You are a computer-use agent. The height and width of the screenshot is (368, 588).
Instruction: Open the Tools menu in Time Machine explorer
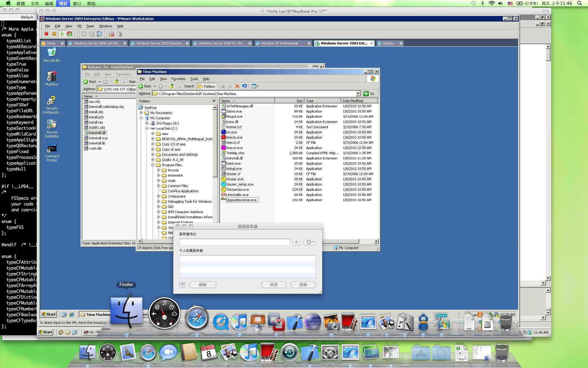(194, 79)
